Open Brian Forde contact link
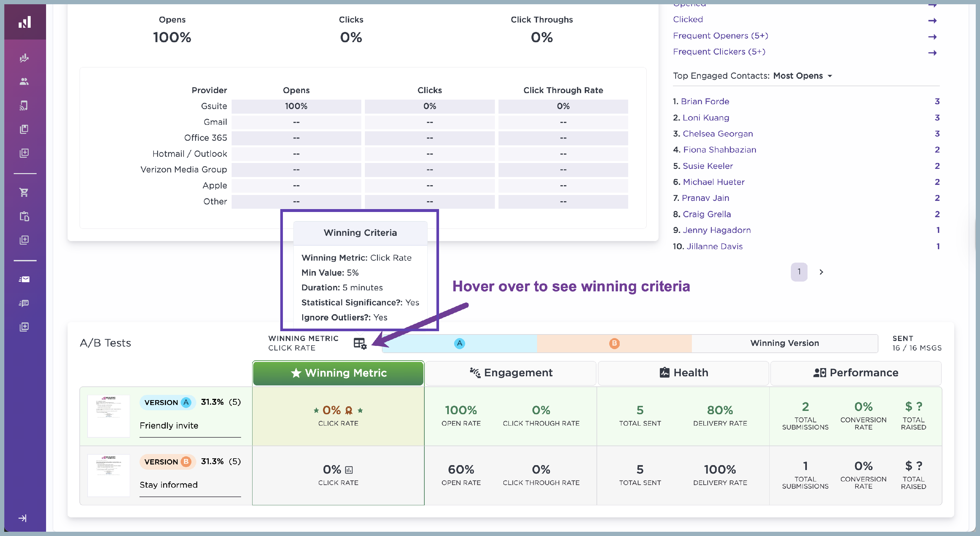 [705, 101]
